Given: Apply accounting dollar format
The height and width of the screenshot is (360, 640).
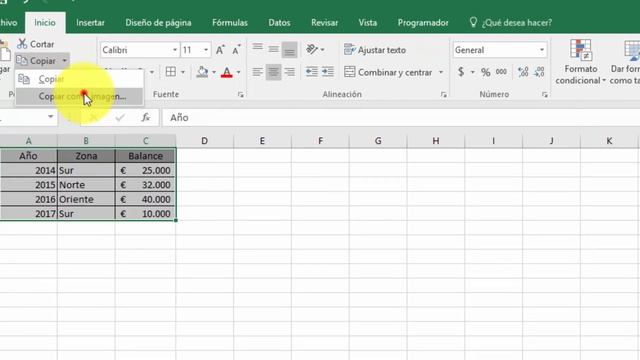Looking at the screenshot, I should (x=461, y=72).
